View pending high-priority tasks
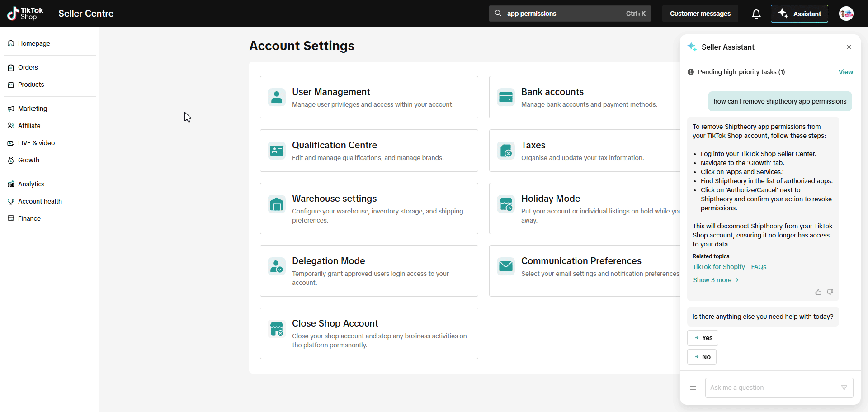Screen dimensions: 868x412 tap(846, 72)
